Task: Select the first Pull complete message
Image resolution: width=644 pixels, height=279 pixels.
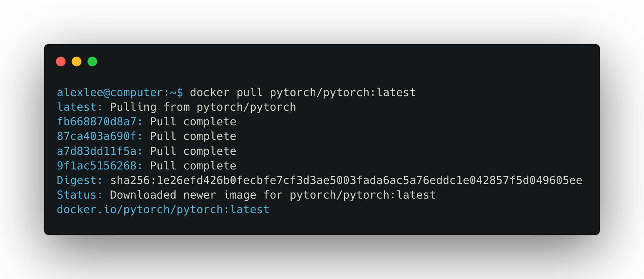Action: (193, 121)
